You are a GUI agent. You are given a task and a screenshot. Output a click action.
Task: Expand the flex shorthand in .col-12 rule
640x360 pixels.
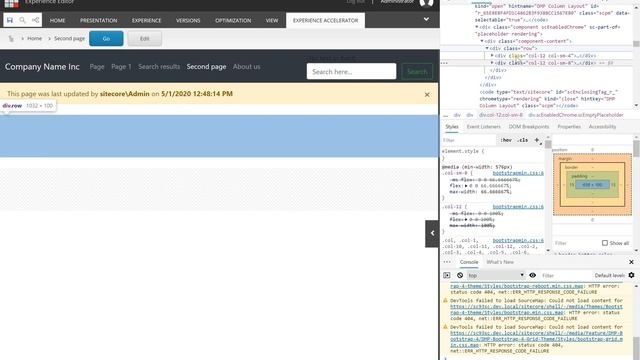tap(466, 220)
